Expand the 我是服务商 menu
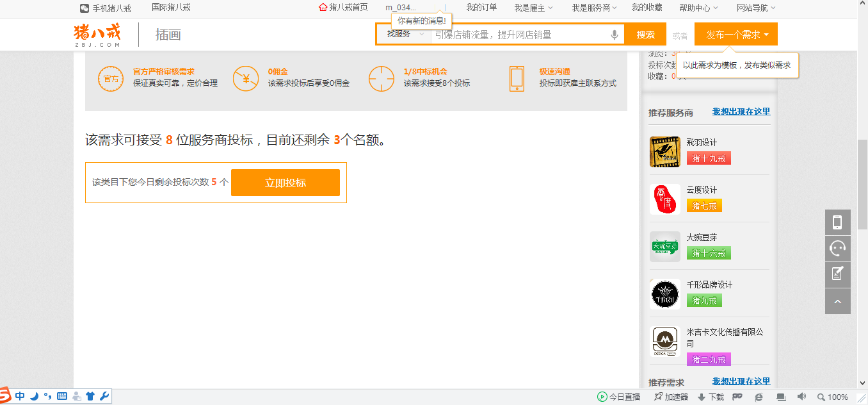This screenshot has height=405, width=868. 594,8
